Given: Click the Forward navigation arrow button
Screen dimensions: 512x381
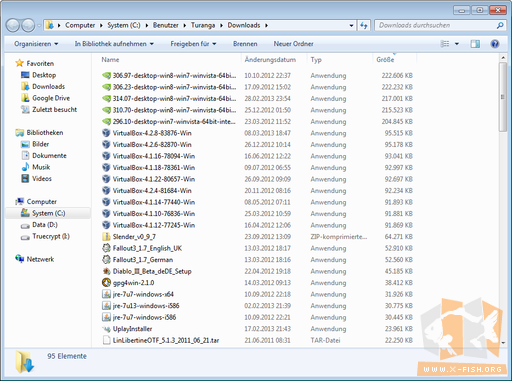Looking at the screenshot, I should pos(28,25).
